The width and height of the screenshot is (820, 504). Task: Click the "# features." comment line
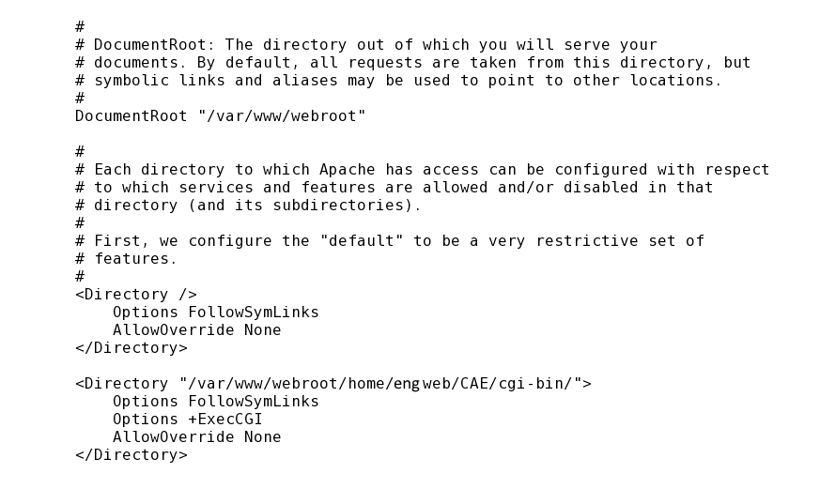click(126, 258)
